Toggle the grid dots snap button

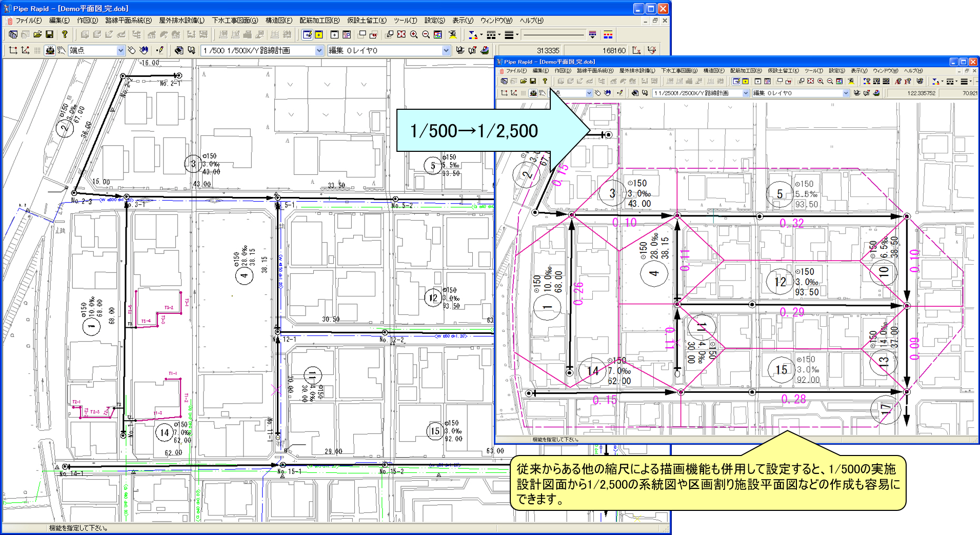(37, 50)
